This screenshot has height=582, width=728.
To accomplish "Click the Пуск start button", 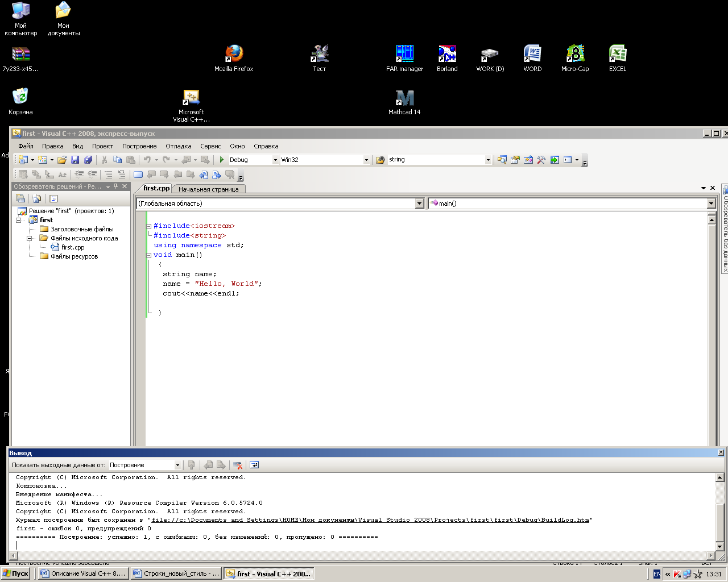I will pyautogui.click(x=16, y=573).
